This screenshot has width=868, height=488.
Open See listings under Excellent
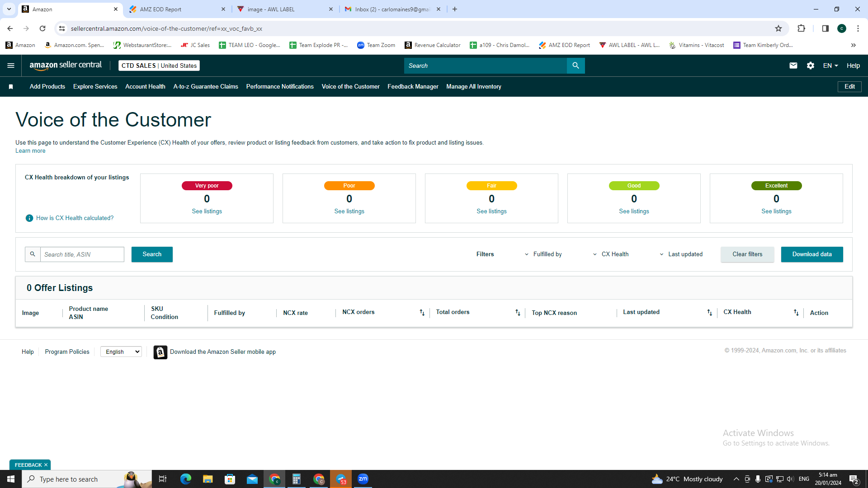776,211
